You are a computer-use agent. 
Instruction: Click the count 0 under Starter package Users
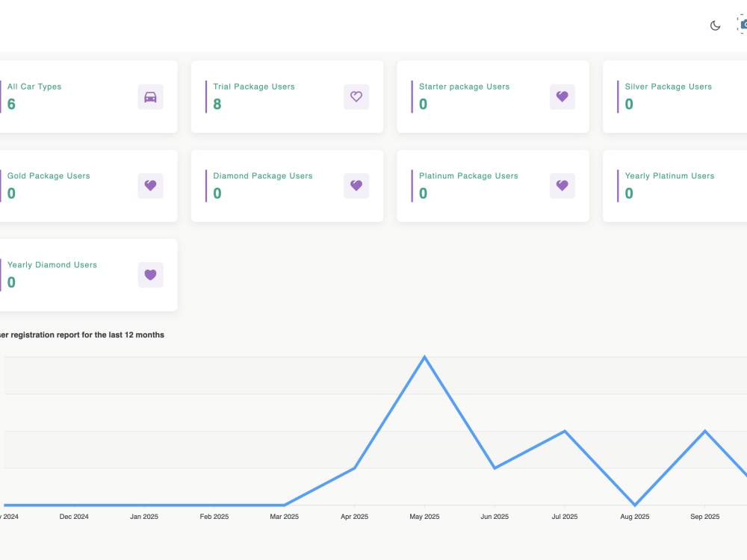coord(423,104)
